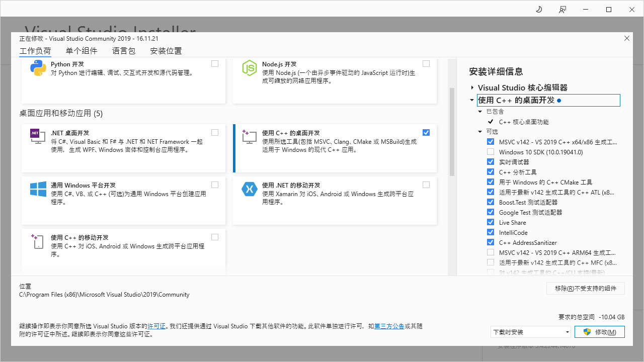This screenshot has width=644, height=362.
Task: Check 使用 .NET 的移动开发 checkbox
Action: (x=426, y=185)
